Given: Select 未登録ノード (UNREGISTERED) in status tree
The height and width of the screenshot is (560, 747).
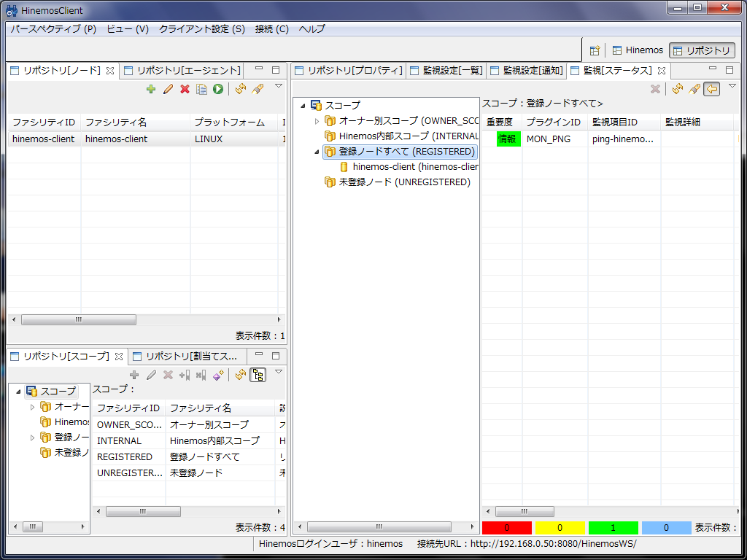Looking at the screenshot, I should 397,182.
